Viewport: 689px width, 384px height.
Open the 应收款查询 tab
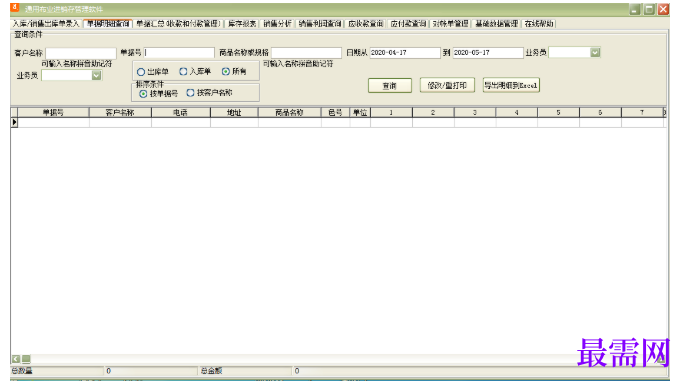(366, 24)
